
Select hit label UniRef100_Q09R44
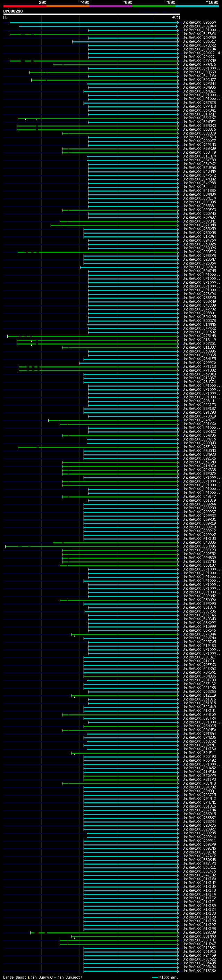point(199,504)
